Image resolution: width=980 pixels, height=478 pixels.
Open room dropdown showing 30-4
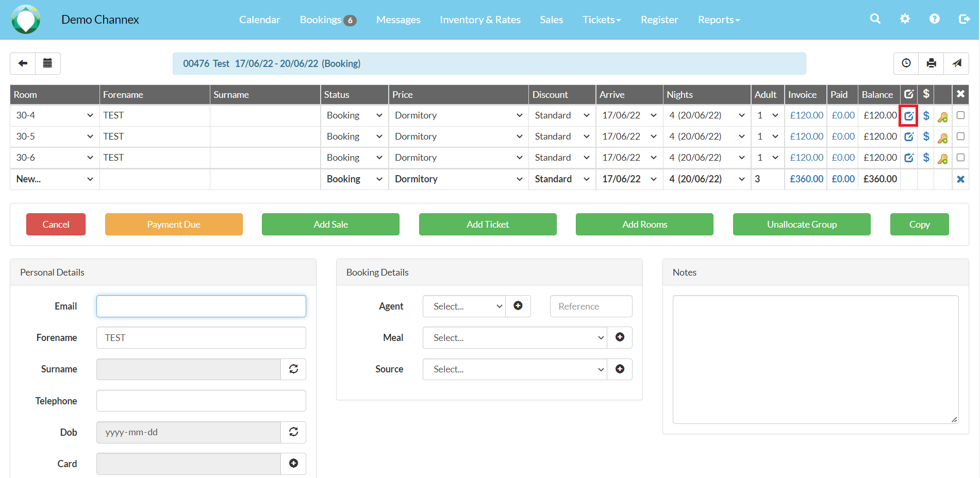55,115
